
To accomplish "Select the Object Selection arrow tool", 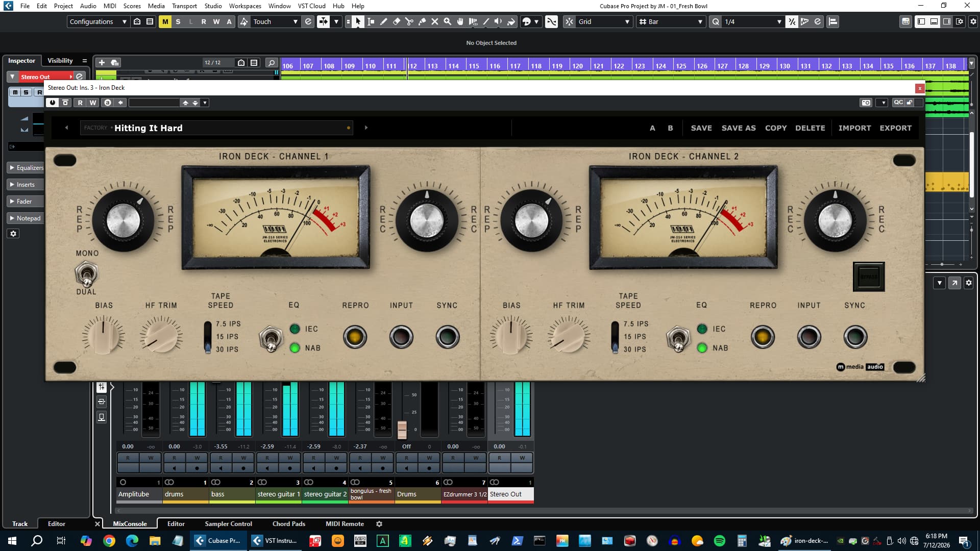I will coord(358,21).
